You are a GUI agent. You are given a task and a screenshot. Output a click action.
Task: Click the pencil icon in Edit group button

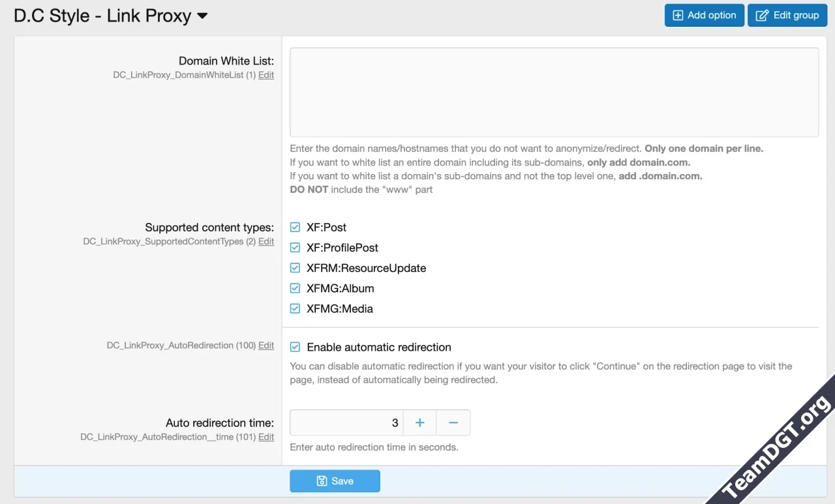tap(762, 16)
